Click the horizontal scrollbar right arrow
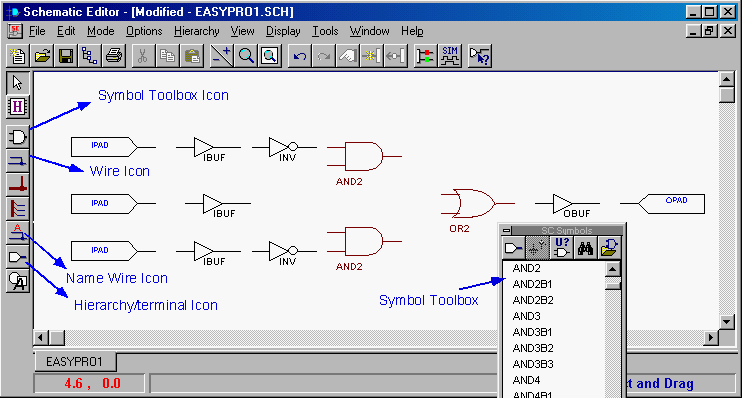This screenshot has height=398, width=742. (711, 337)
